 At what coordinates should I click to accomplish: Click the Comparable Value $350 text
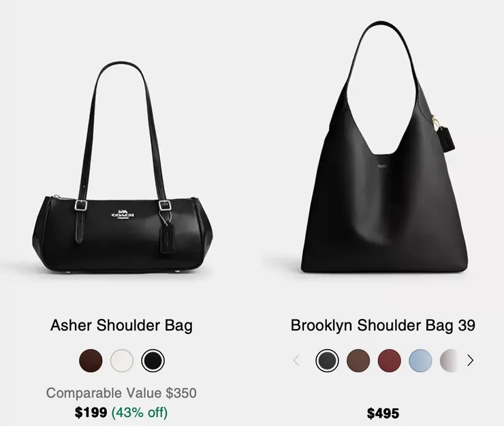click(x=121, y=393)
